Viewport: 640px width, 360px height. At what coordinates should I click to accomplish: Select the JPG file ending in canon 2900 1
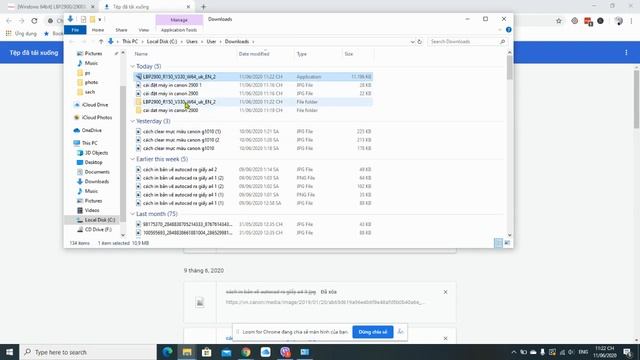[253, 85]
